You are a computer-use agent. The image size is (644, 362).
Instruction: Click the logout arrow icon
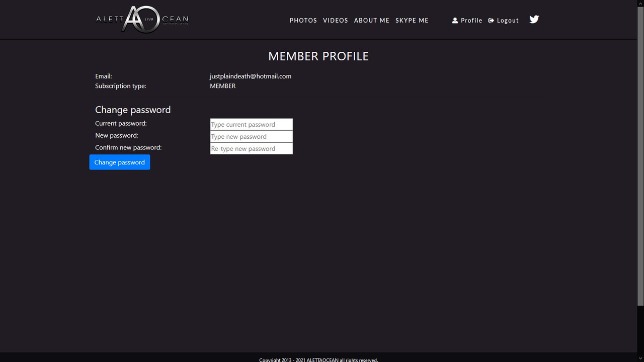coord(491,21)
